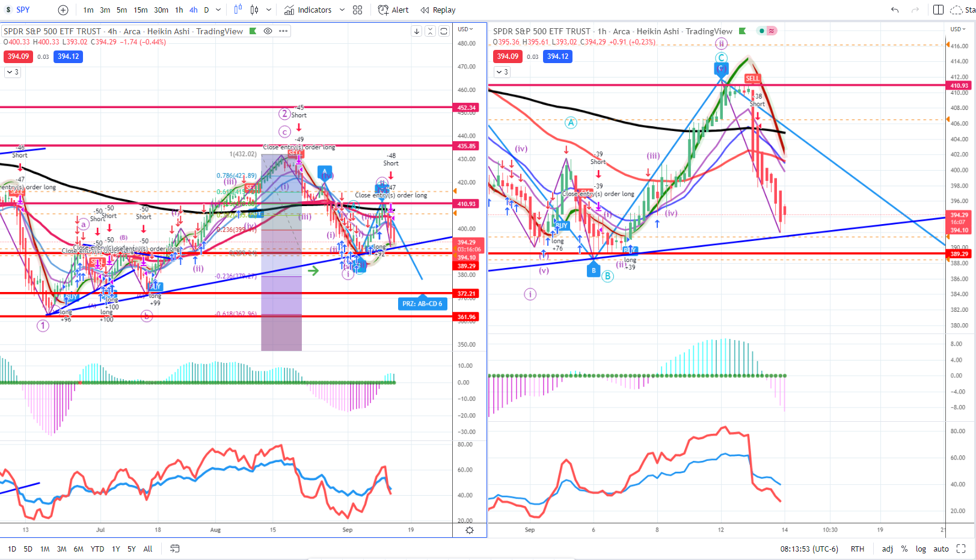Toggle log scale mode
The height and width of the screenshot is (560, 976).
(x=921, y=549)
